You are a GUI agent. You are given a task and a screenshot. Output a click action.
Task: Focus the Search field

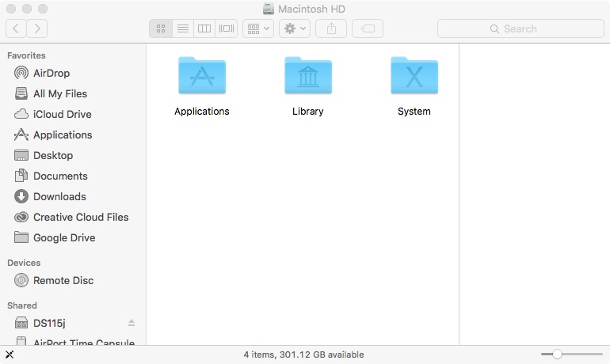[520, 28]
